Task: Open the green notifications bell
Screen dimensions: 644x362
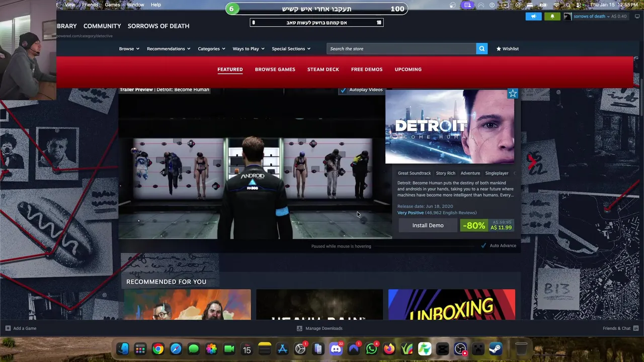Action: coord(552,16)
